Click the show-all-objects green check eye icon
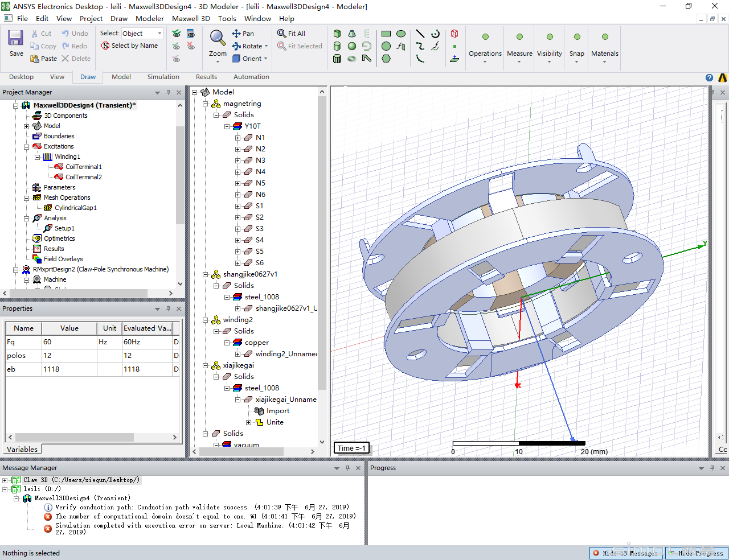This screenshot has width=729, height=560. [177, 34]
